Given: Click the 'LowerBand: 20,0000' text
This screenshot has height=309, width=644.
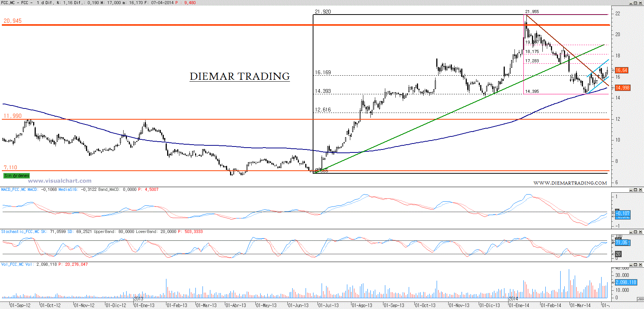Looking at the screenshot, I should (156, 231).
